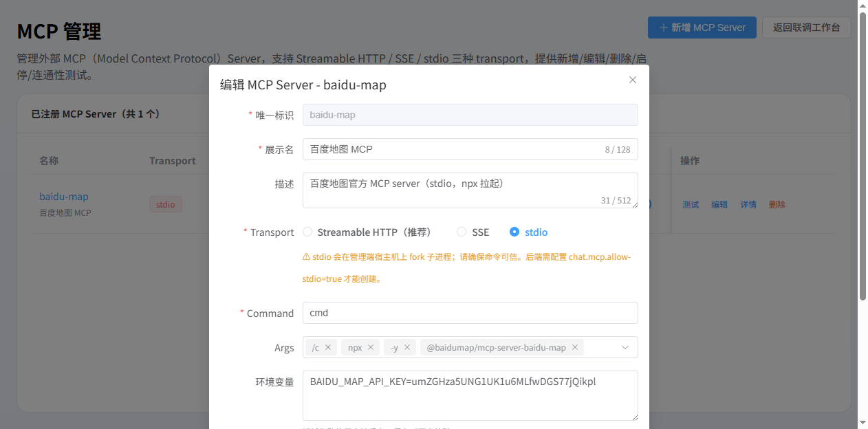
Task: Click the 操作 column header
Action: pos(690,160)
